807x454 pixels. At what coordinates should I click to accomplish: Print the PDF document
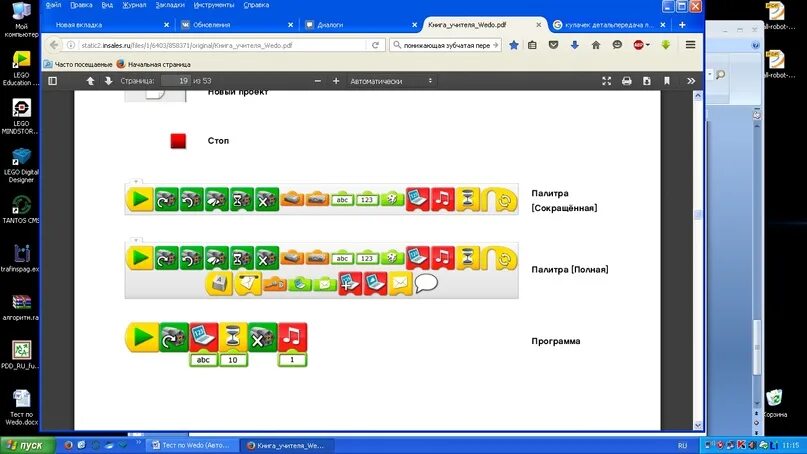coord(626,81)
